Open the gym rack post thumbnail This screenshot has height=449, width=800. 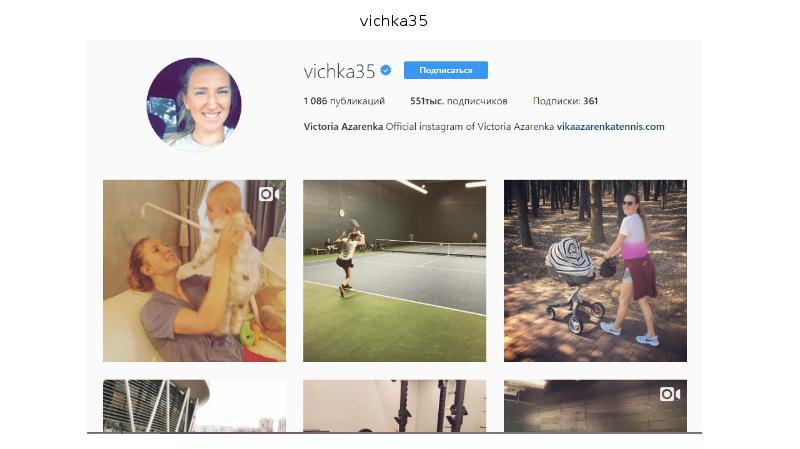(394, 406)
